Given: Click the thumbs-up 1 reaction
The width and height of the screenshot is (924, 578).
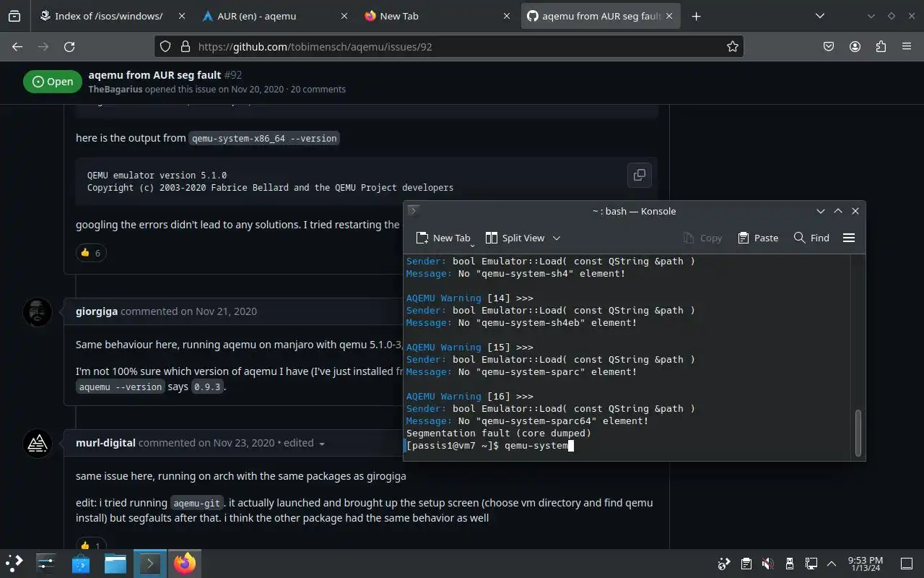Looking at the screenshot, I should coord(91,545).
